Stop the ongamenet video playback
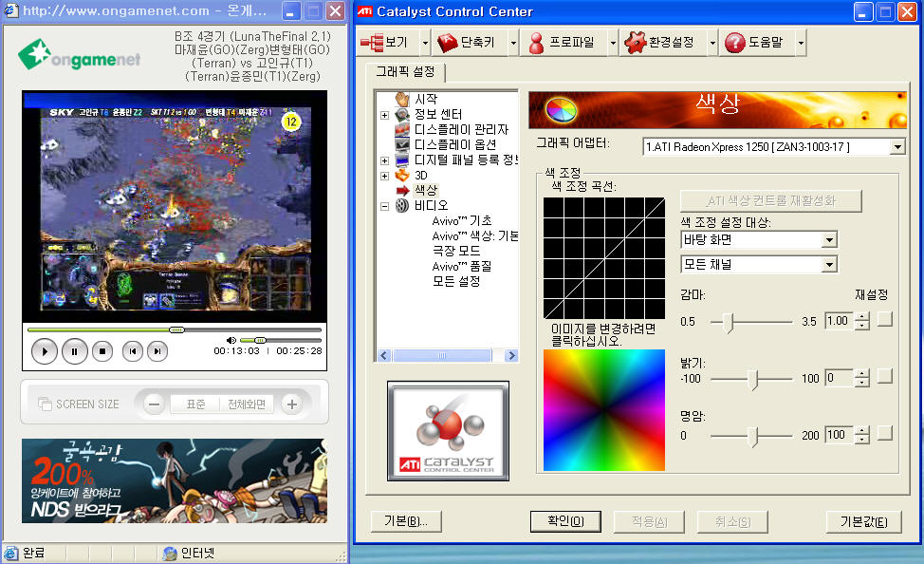The height and width of the screenshot is (564, 924). pyautogui.click(x=102, y=351)
